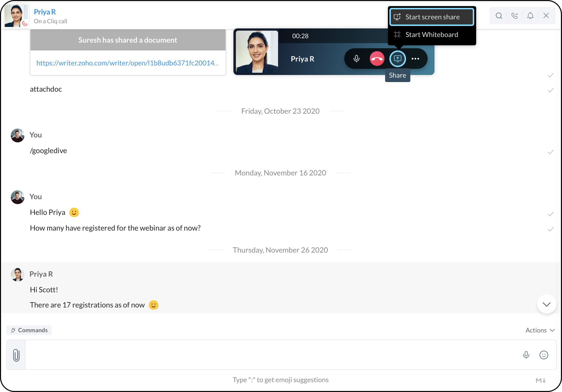
Task: Click 'You' sender name above /googledive
Action: coord(36,135)
